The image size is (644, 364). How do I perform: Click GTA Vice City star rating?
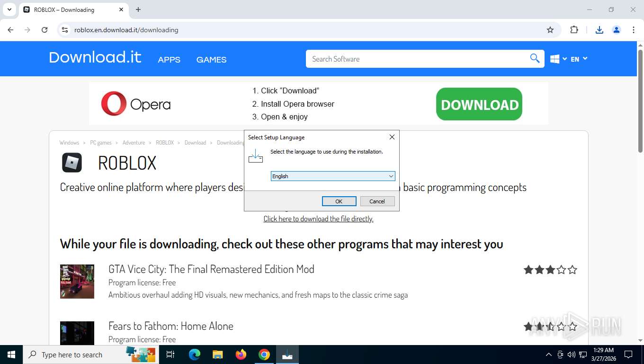[550, 270]
